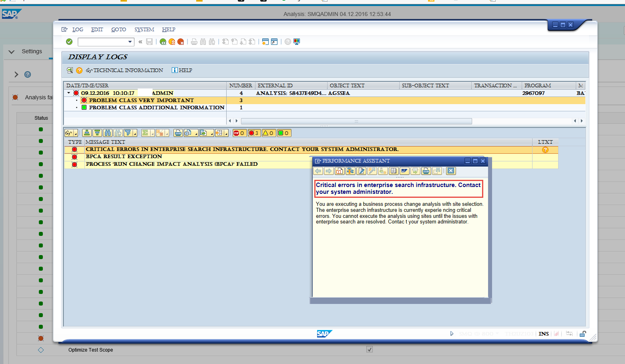
Task: Open the details glasses dropdown in message toolbar
Action: coord(76,133)
